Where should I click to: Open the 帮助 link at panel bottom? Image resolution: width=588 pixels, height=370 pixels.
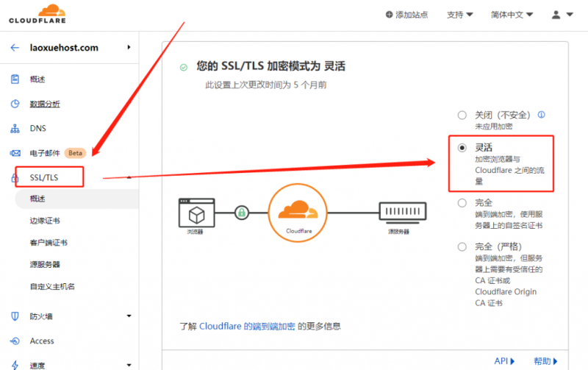tap(546, 361)
